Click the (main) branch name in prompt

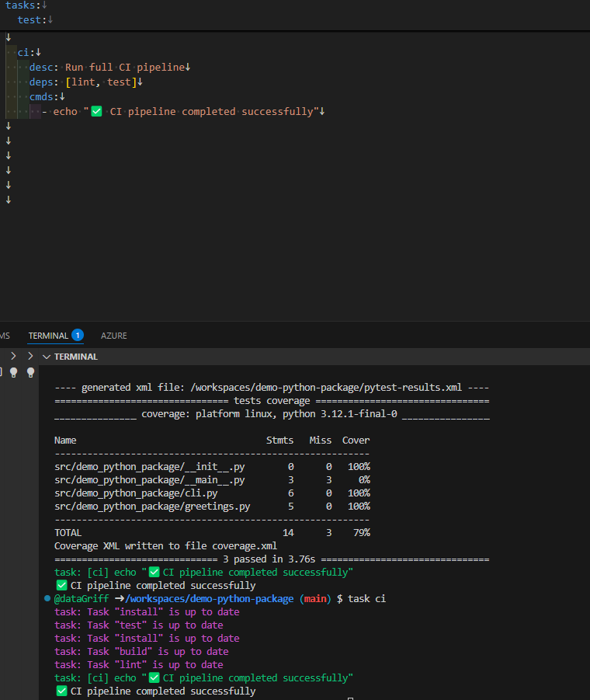click(315, 599)
